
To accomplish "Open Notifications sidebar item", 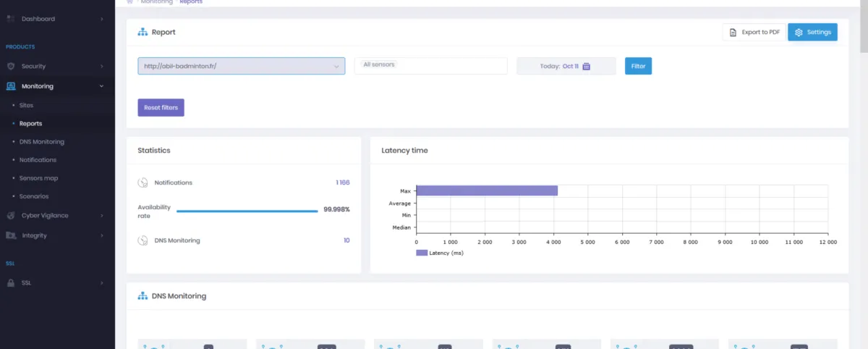I will (x=38, y=159).
